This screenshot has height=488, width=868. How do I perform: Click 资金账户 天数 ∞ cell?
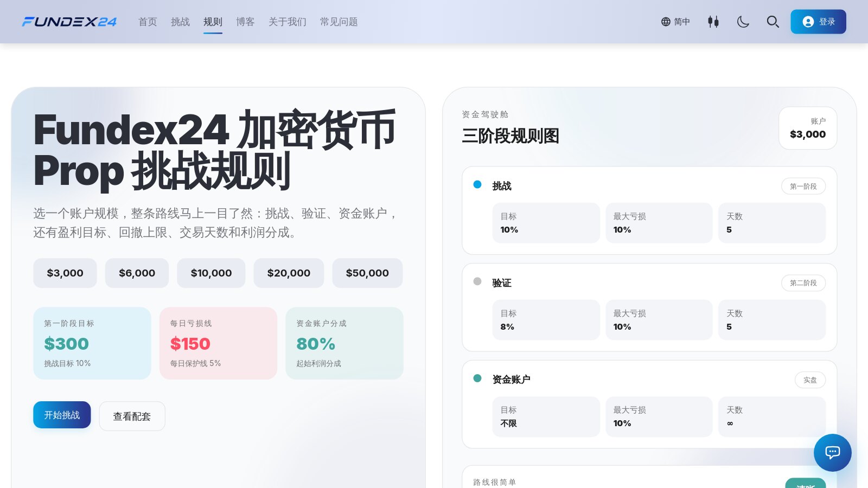(x=772, y=416)
